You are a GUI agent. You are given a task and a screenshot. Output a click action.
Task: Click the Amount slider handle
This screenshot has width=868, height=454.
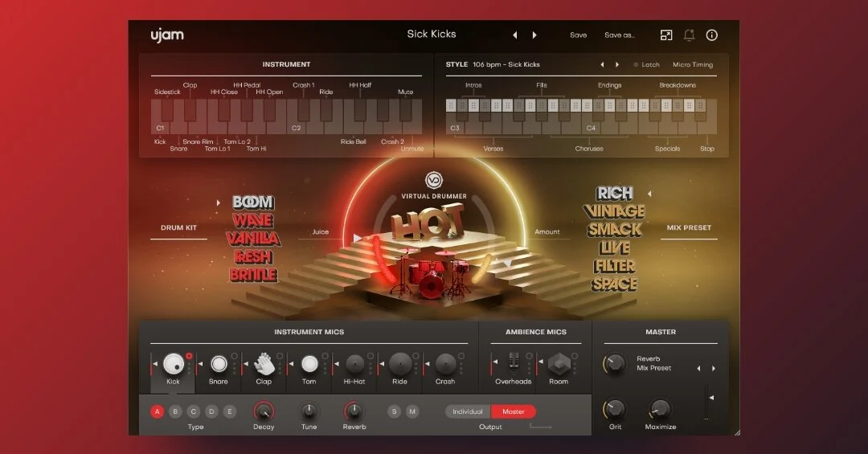(508, 264)
